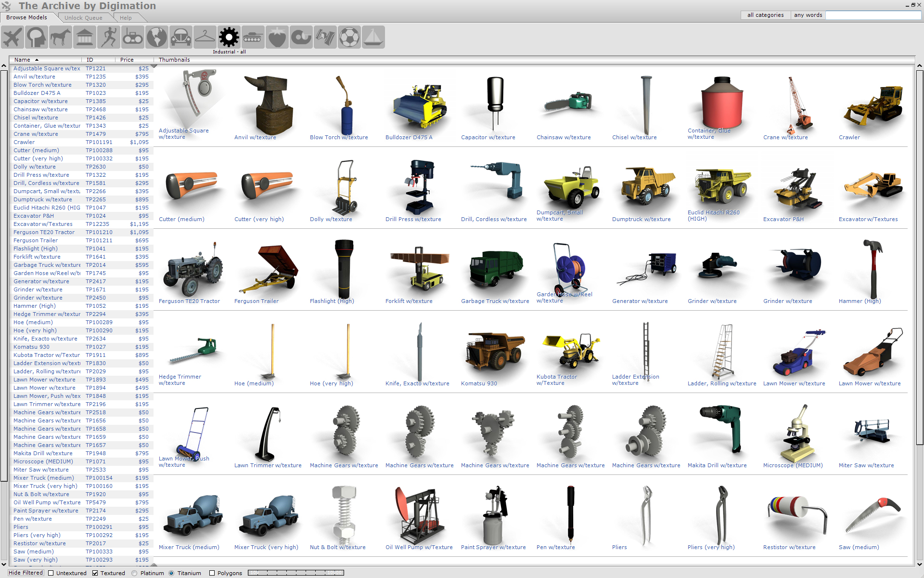Click the model list scroll down arrow

[x=4, y=564]
